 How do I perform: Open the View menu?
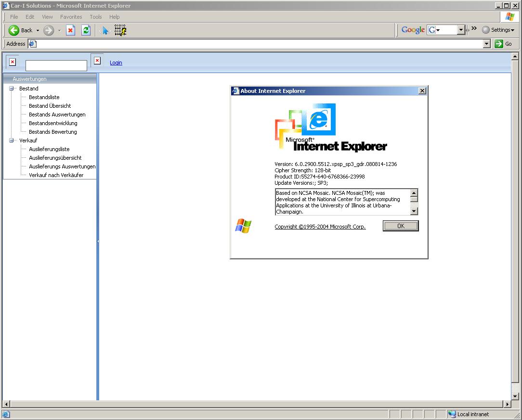pyautogui.click(x=47, y=17)
